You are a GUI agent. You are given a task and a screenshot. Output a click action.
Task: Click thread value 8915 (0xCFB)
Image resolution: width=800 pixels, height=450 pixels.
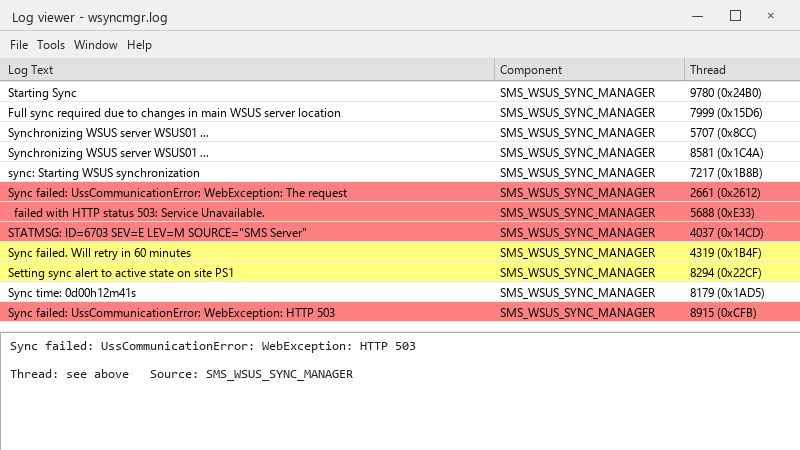click(x=723, y=313)
